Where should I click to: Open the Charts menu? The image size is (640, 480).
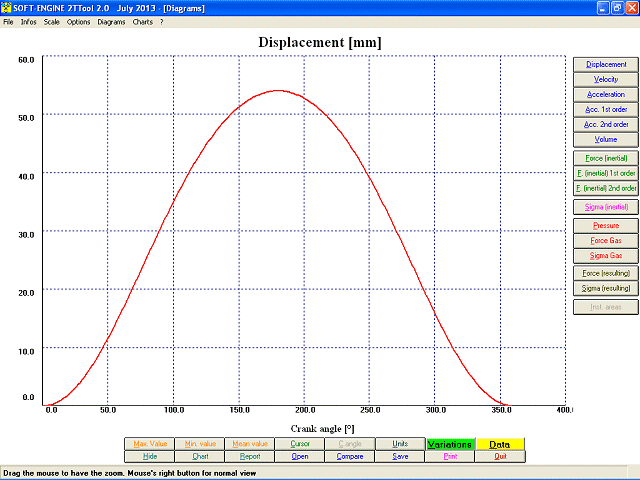[142, 22]
